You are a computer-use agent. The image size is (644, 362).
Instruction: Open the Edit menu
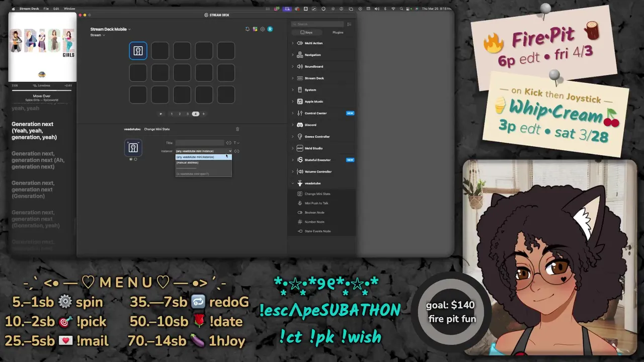pyautogui.click(x=56, y=9)
